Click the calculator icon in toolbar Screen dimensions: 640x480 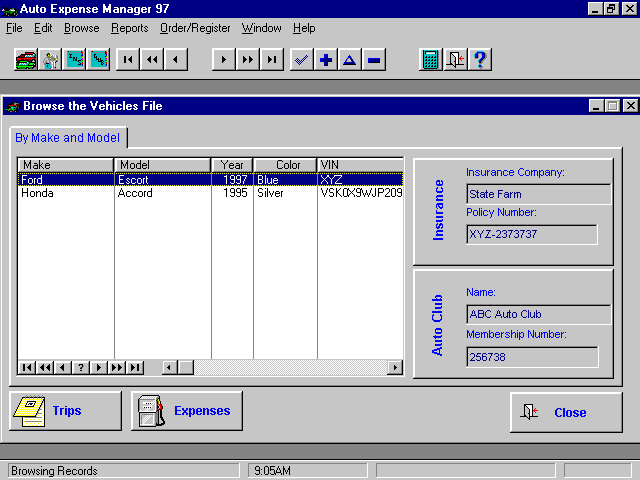(x=430, y=60)
